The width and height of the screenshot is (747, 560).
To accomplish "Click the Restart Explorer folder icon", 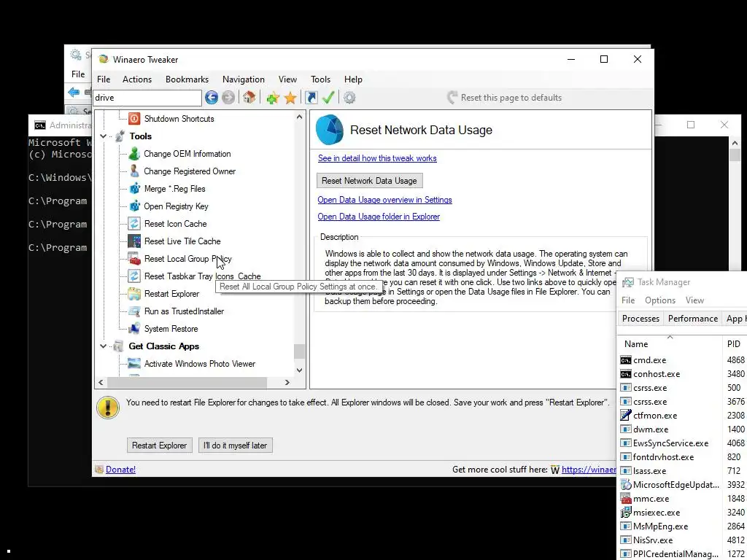I will click(x=134, y=294).
